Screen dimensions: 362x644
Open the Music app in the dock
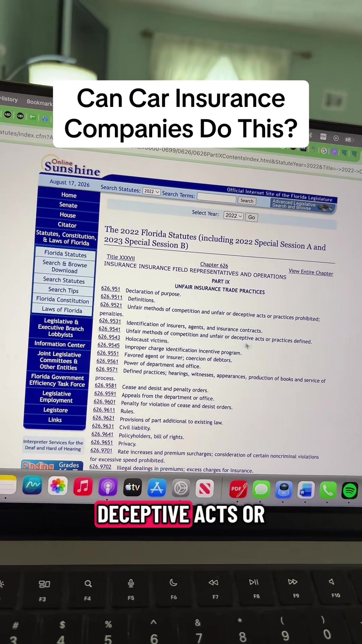[x=83, y=486]
